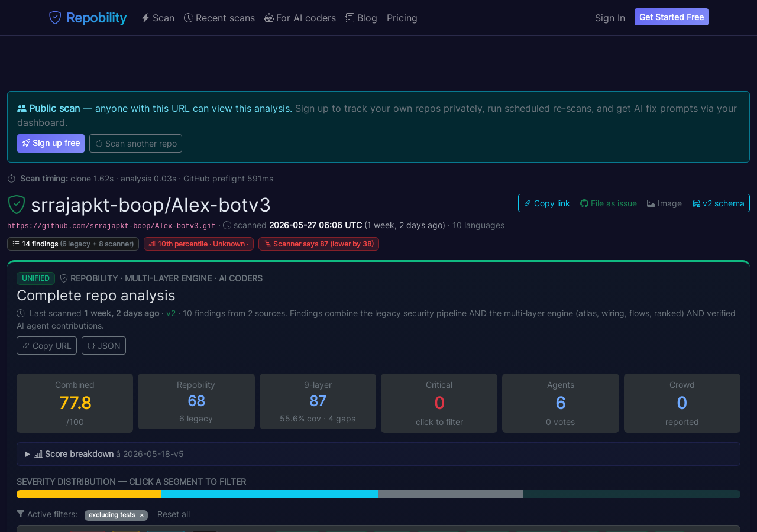Select the Crowd 0 reported card
Screen dimensions: 757x532
682,403
